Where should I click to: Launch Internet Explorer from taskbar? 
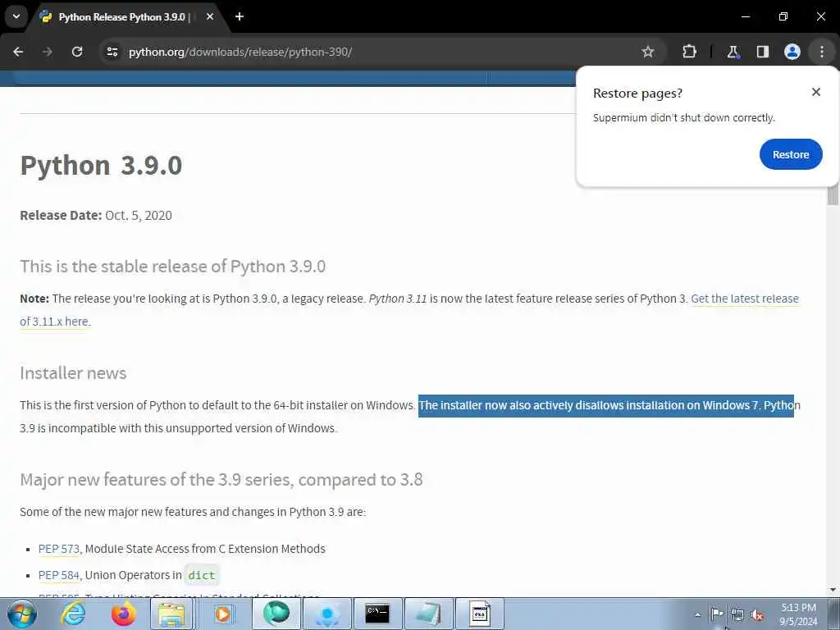point(73,614)
